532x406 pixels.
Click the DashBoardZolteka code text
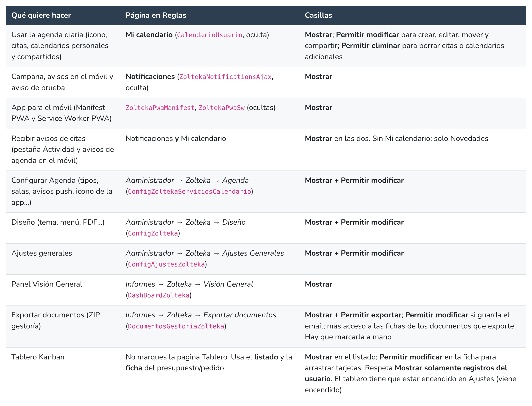point(159,295)
